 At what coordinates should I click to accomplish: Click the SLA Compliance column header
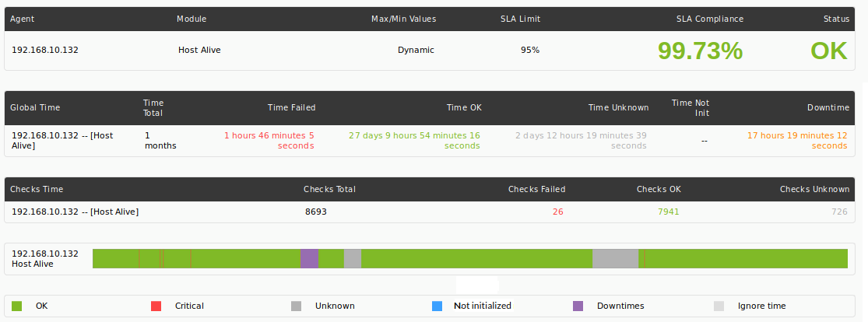coord(710,19)
